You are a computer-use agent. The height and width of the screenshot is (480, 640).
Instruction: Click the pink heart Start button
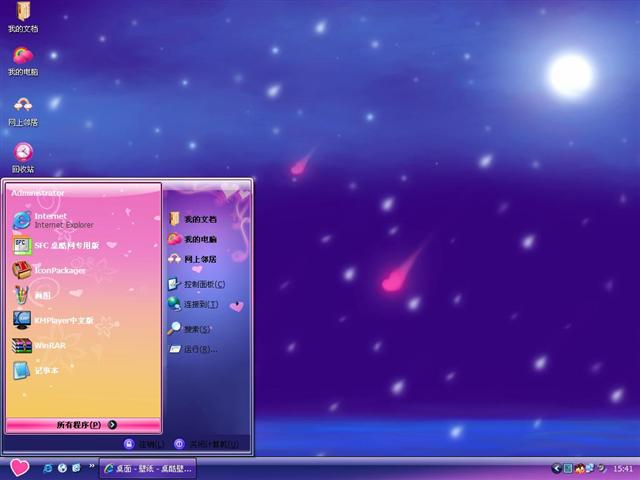pos(19,468)
